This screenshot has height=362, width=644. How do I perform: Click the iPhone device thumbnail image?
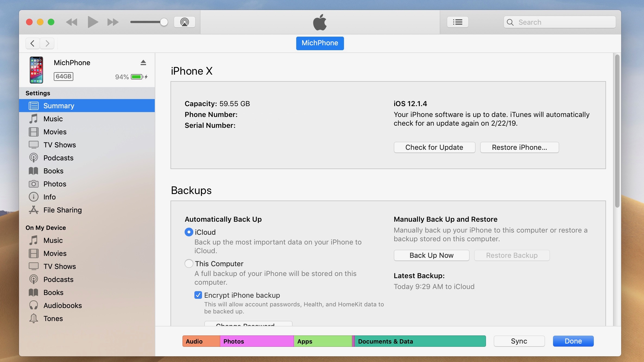click(36, 70)
